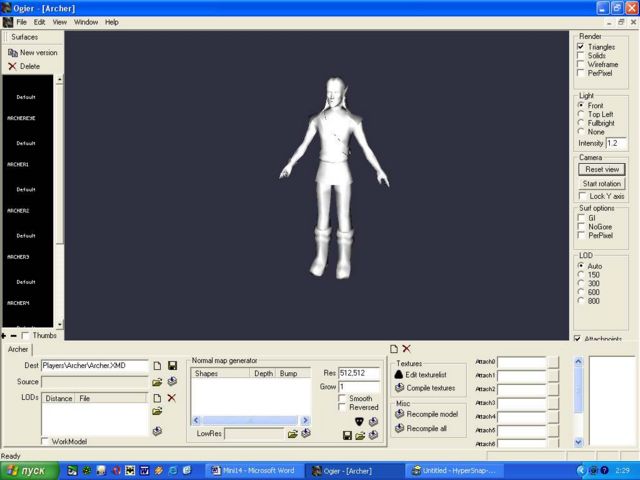Open the Edit menu
The image size is (640, 480).
pyautogui.click(x=39, y=22)
